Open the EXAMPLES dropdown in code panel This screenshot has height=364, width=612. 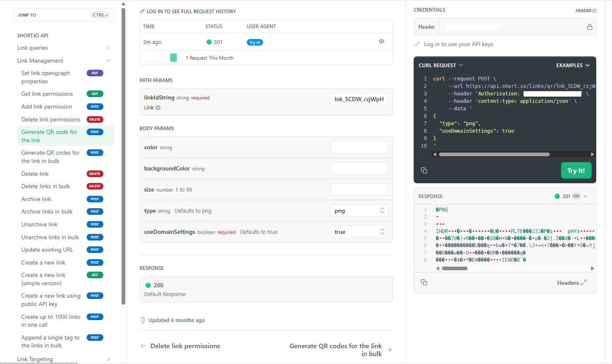(573, 66)
